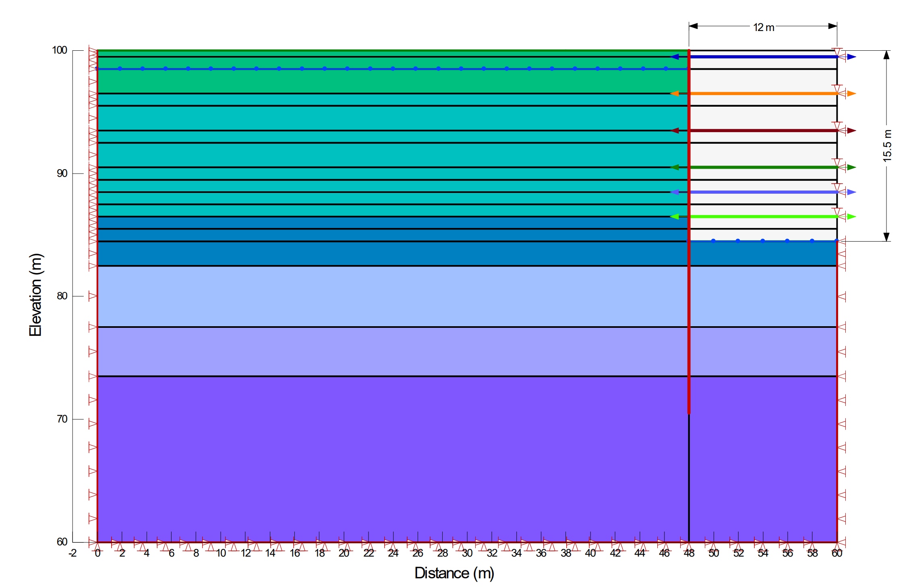Select the bright green lowest anchor arrow
The image size is (909, 588).
[765, 217]
